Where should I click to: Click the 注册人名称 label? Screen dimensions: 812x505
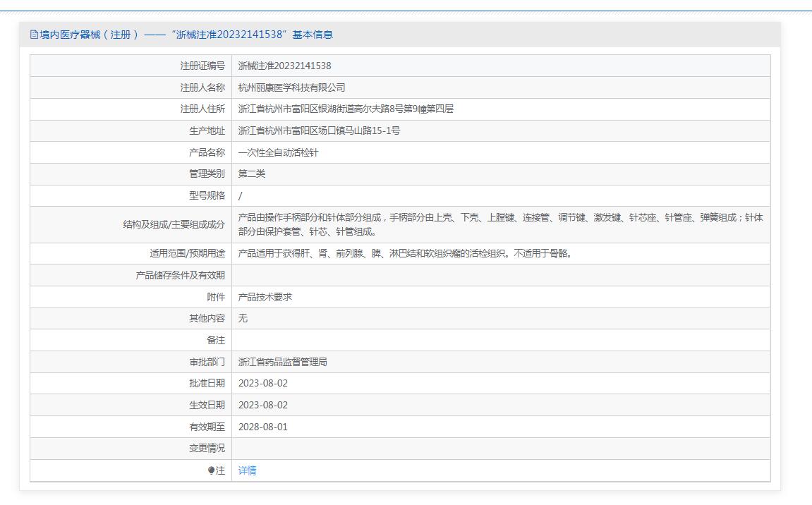pyautogui.click(x=202, y=87)
